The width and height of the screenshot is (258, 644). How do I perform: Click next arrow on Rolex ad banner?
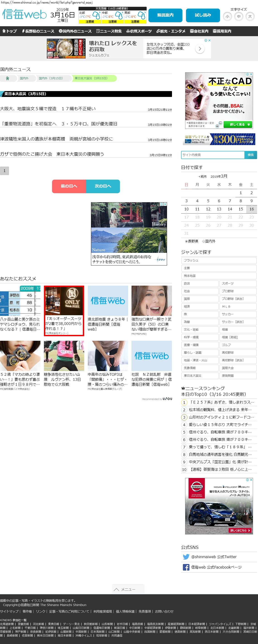coord(200,49)
